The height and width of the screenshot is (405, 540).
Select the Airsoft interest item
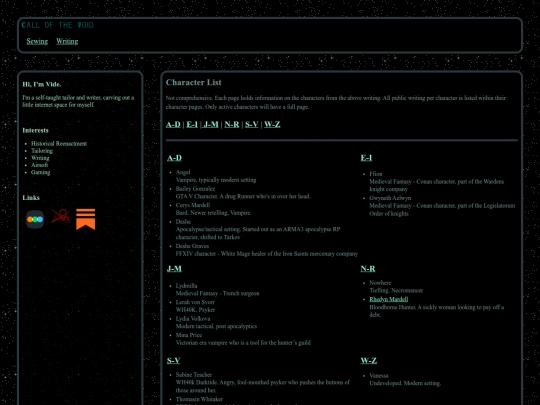click(x=40, y=165)
